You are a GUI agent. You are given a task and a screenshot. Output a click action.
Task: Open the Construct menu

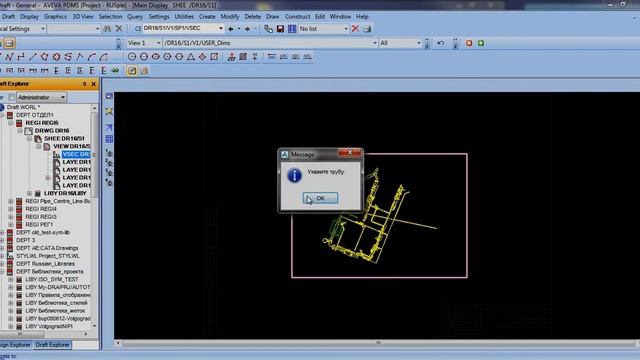(298, 17)
